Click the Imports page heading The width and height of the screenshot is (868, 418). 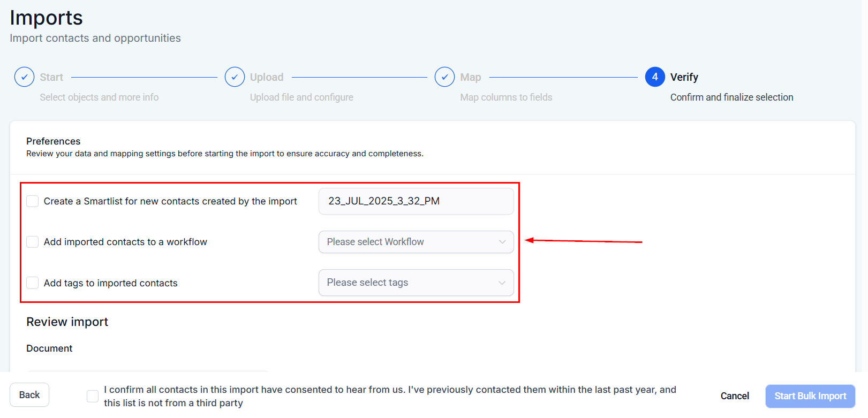tap(46, 18)
